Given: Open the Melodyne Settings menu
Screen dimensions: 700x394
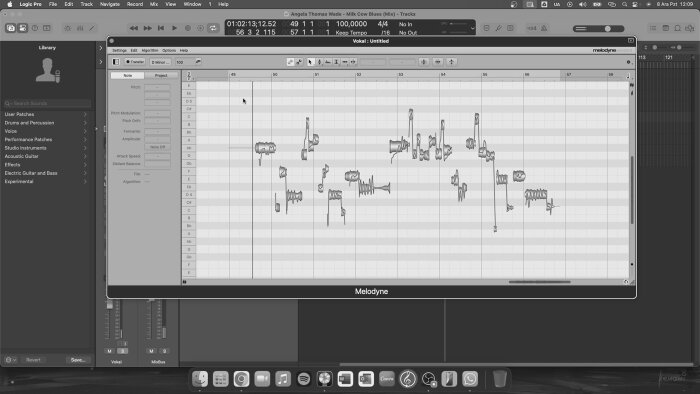Looking at the screenshot, I should [119, 50].
